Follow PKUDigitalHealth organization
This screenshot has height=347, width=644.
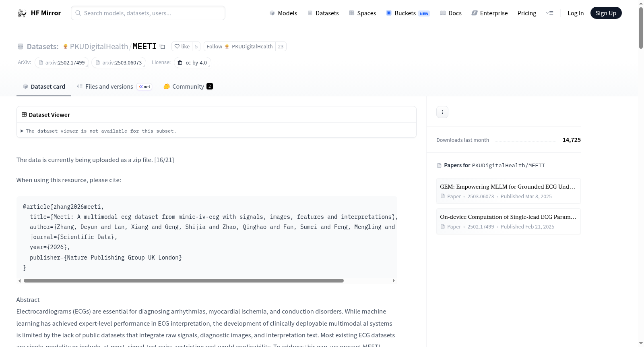[239, 46]
